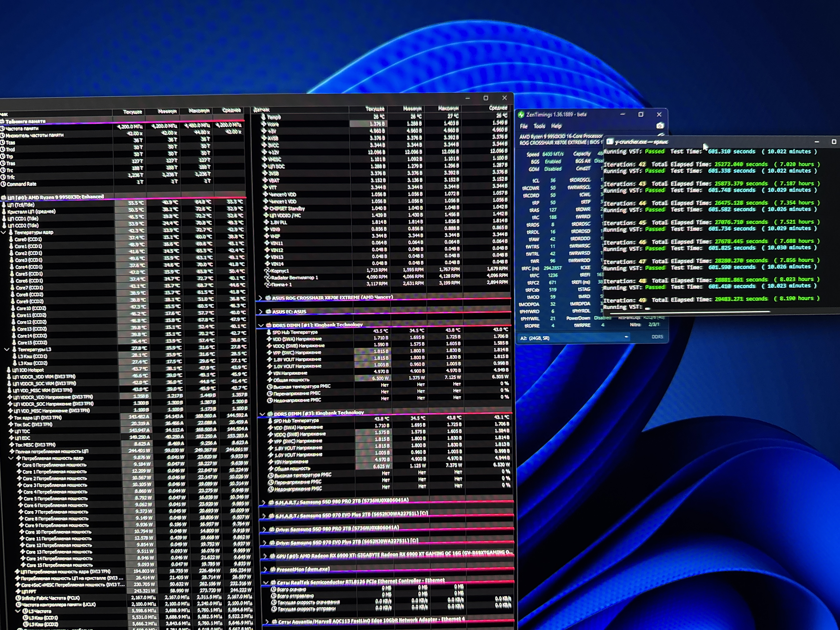Open the Help menu in ZenTimings
Screen dimensions: 840x630
tap(556, 126)
